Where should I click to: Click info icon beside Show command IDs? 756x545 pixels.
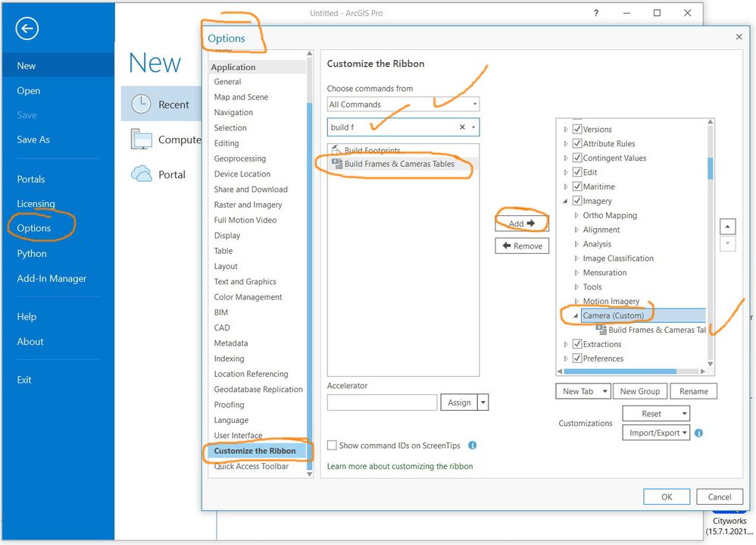pos(473,445)
